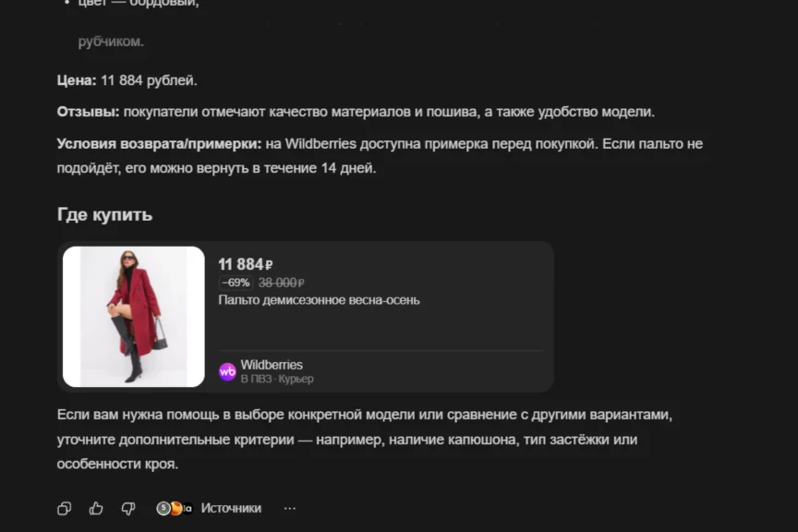Click the grey S source icon
The width and height of the screenshot is (798, 532).
click(163, 508)
